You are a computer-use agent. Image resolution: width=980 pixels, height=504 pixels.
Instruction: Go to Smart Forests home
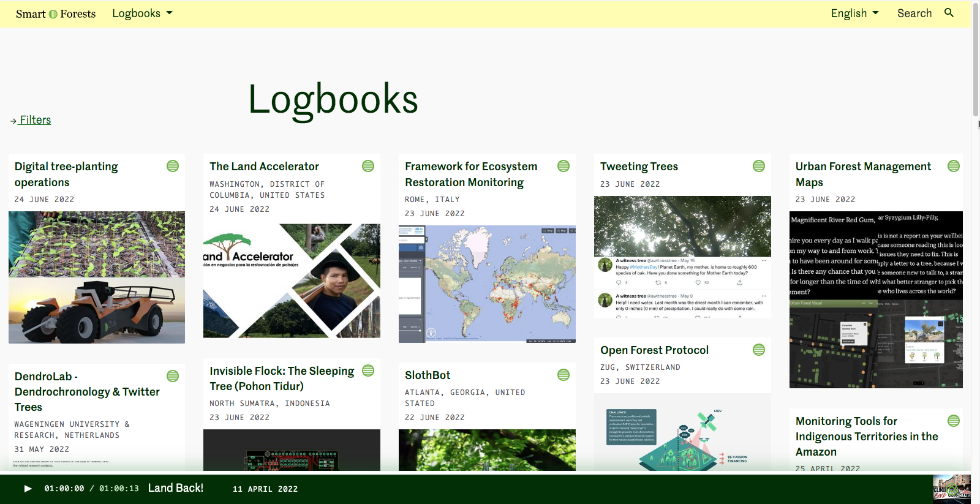coord(56,14)
